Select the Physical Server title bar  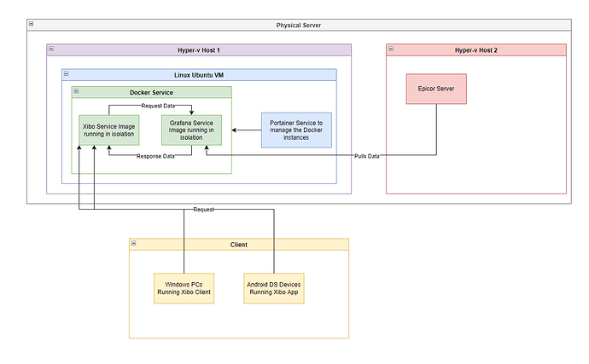pyautogui.click(x=299, y=25)
